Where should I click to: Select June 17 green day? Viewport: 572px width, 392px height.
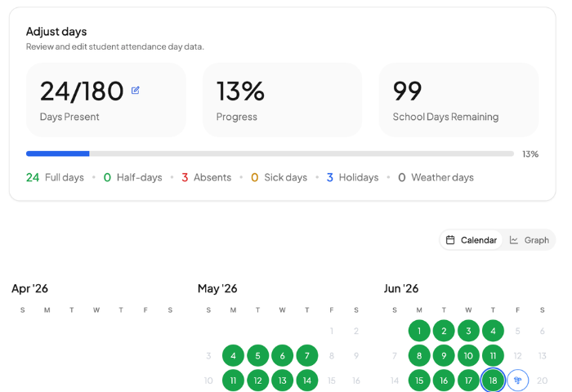point(468,381)
